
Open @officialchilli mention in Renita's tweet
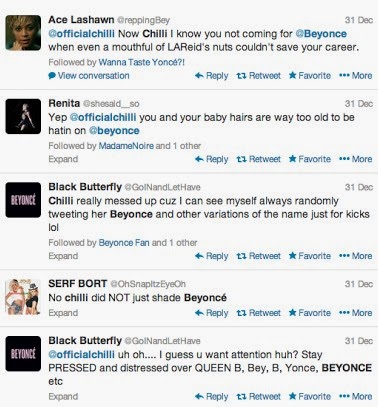pos(103,117)
